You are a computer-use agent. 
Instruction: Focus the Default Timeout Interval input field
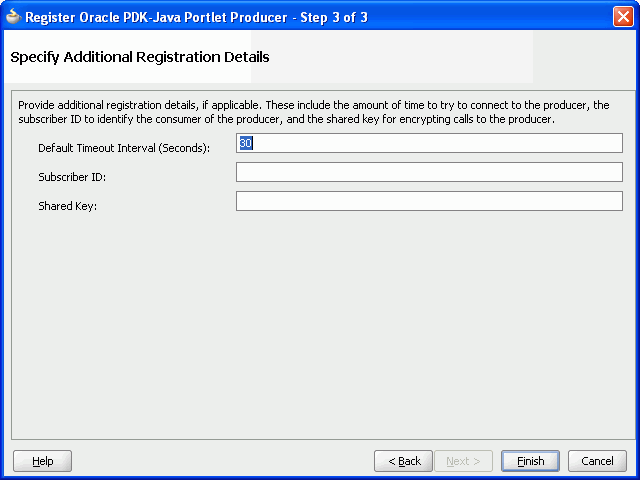point(429,143)
